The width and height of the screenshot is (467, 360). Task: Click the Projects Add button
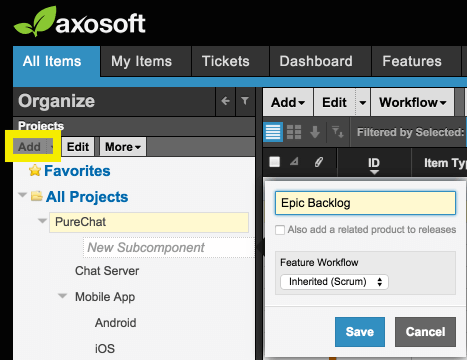tap(30, 147)
